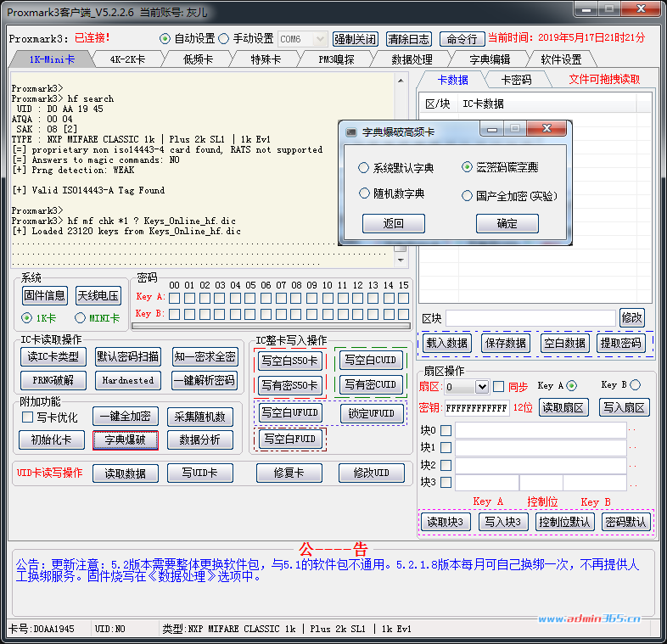Check the 块0 checkbox
667x644 pixels.
click(446, 430)
